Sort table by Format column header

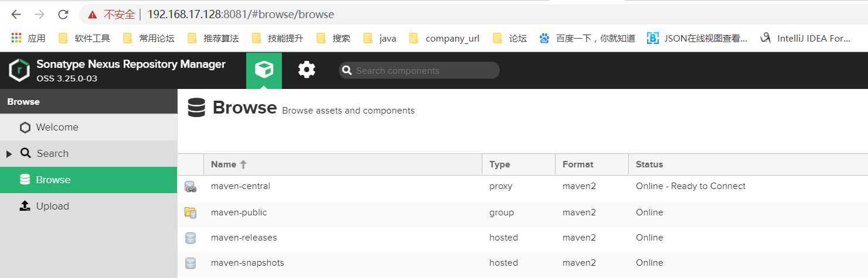pyautogui.click(x=592, y=164)
